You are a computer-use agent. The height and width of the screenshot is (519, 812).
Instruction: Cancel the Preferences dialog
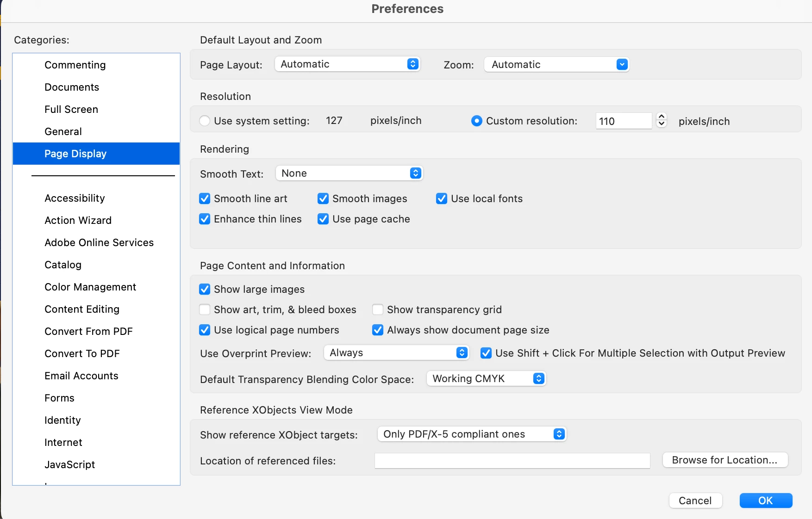pos(695,500)
